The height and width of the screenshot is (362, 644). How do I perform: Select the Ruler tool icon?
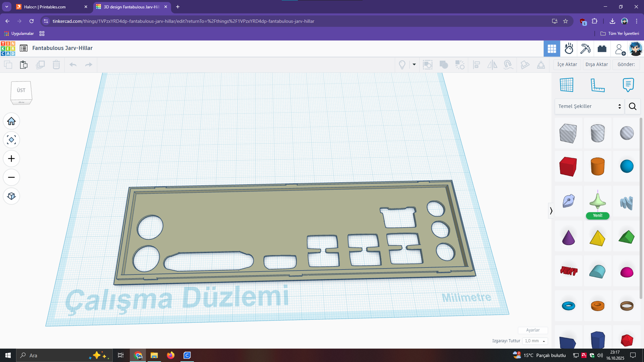click(x=597, y=85)
